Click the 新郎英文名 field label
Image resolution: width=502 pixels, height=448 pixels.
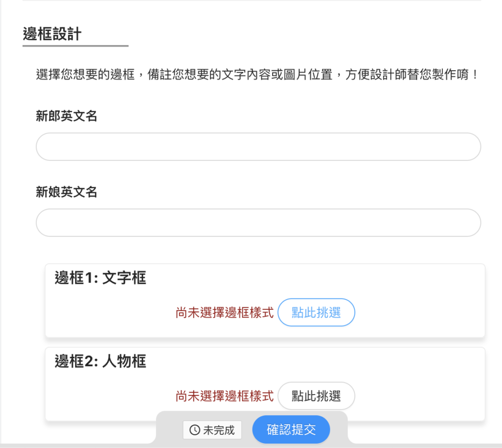click(x=66, y=116)
